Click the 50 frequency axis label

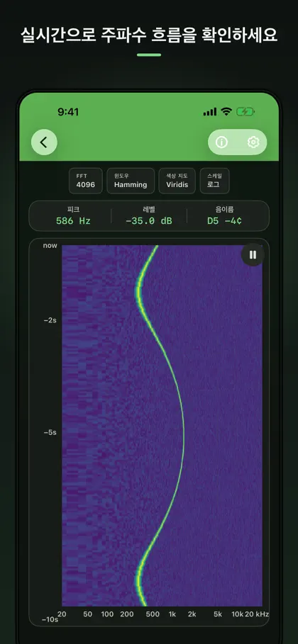click(88, 614)
